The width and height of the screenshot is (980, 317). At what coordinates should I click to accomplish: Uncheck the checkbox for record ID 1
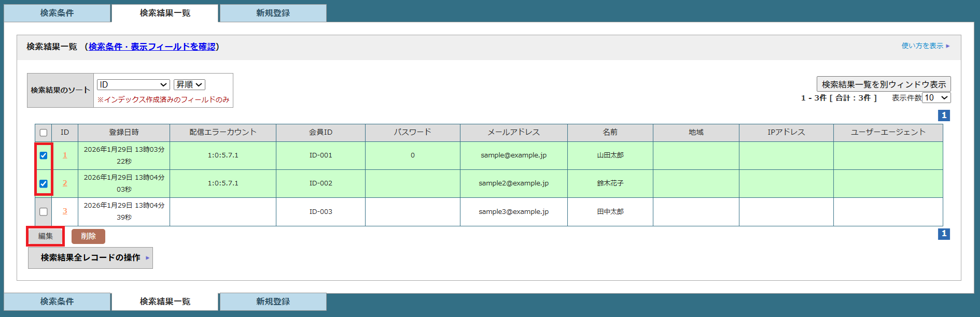(44, 155)
